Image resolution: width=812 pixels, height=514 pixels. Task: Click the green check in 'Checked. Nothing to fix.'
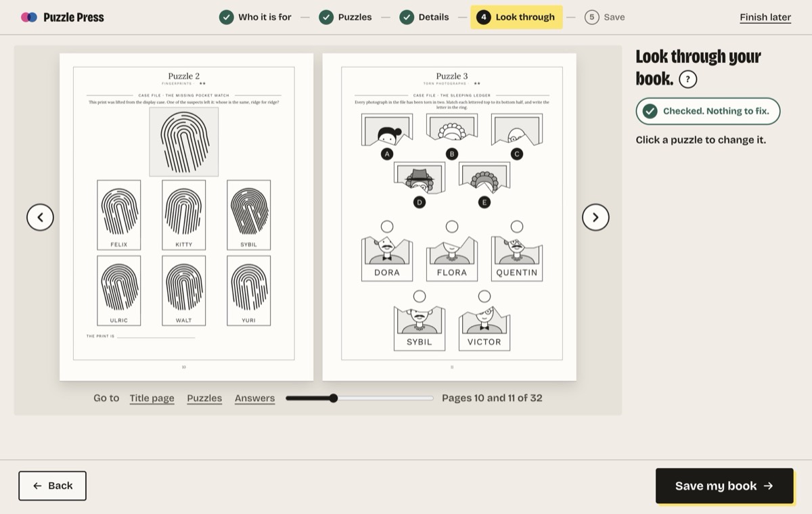point(650,111)
